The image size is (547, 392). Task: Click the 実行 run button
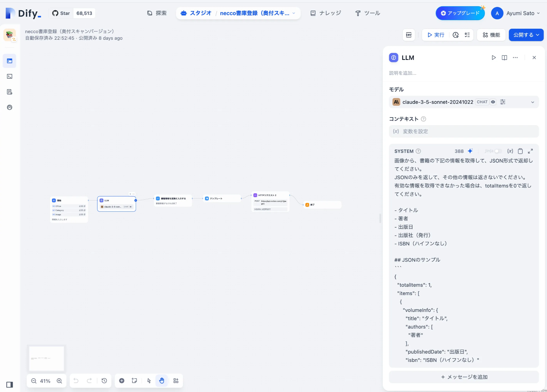[436, 35]
